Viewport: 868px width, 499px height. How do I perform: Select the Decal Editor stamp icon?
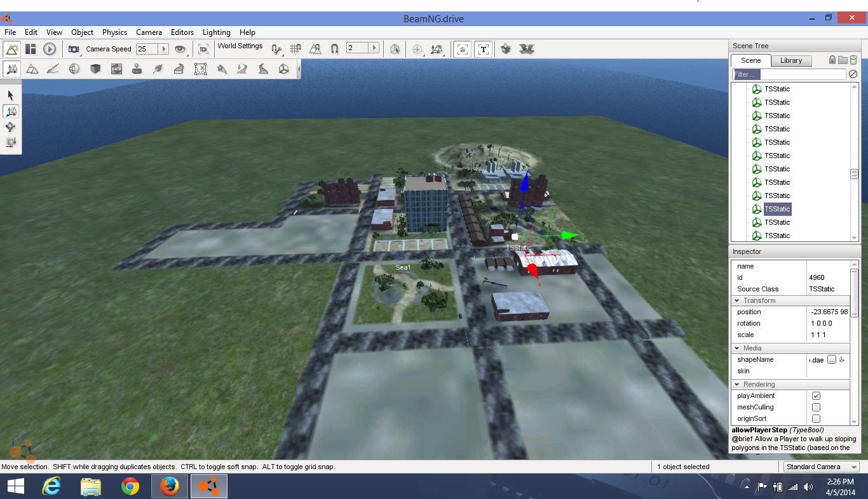click(137, 69)
